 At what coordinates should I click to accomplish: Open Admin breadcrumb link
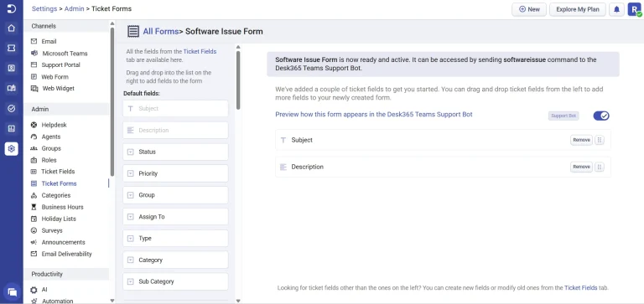click(x=74, y=8)
